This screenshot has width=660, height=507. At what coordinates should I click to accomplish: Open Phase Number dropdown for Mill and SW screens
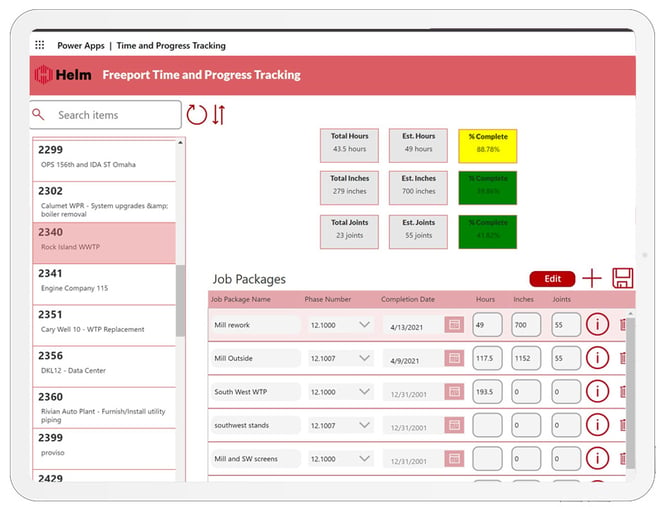point(365,458)
